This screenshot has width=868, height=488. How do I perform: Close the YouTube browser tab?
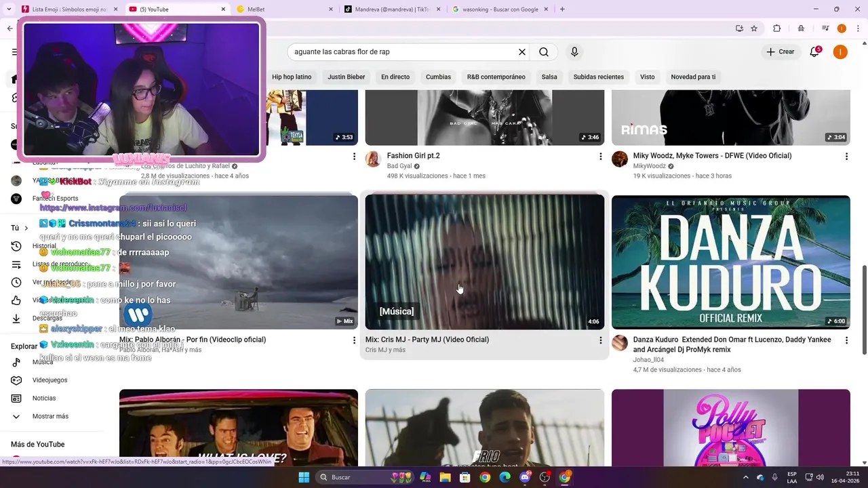click(224, 9)
